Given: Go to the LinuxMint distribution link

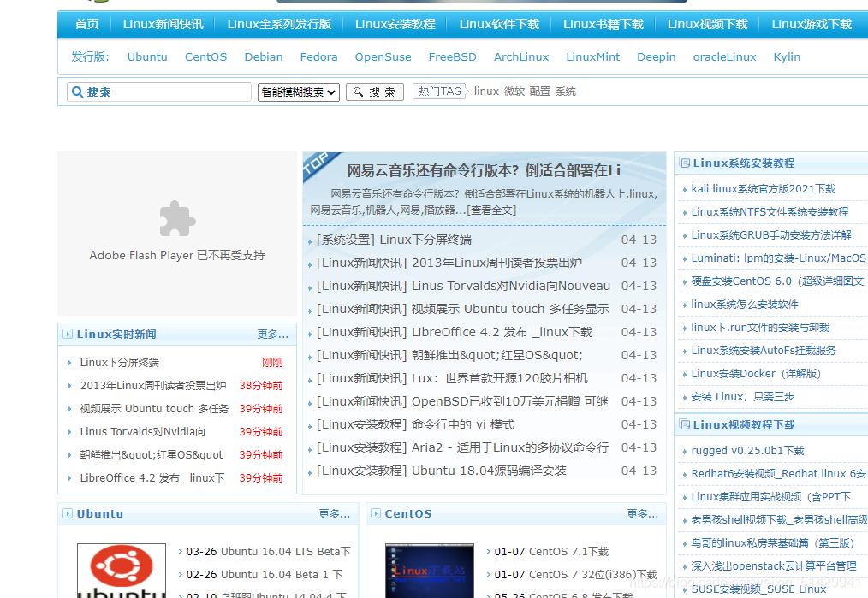Looking at the screenshot, I should [x=593, y=57].
